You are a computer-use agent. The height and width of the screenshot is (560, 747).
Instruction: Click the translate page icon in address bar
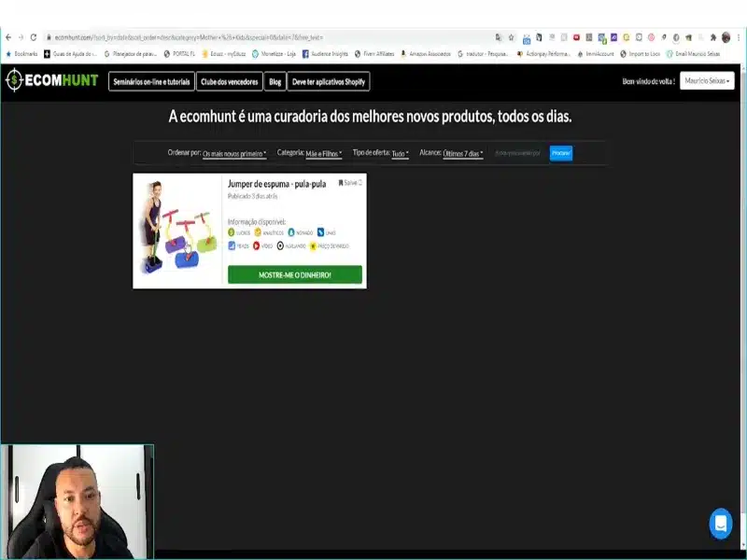click(x=499, y=37)
